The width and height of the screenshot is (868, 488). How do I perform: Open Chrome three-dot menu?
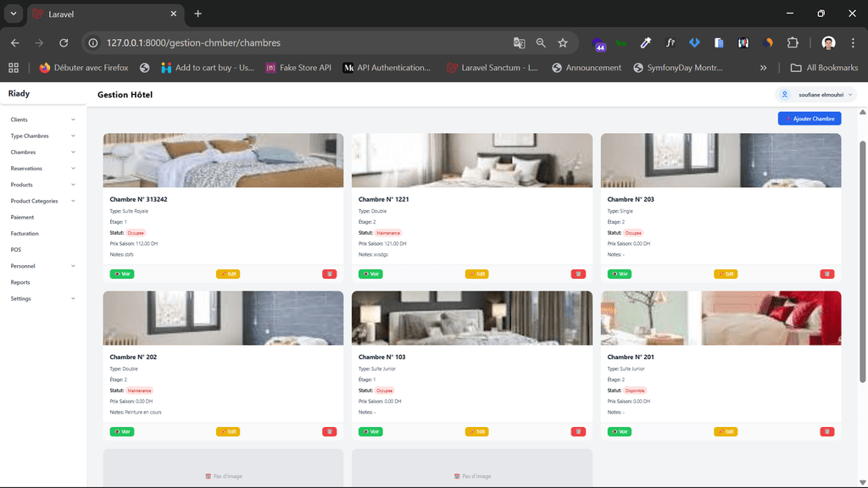coord(853,42)
